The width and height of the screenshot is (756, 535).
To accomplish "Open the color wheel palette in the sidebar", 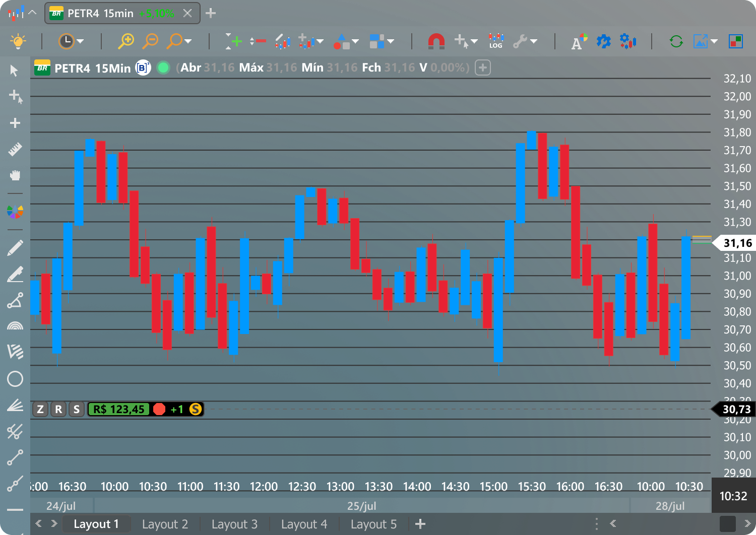I will (x=15, y=212).
